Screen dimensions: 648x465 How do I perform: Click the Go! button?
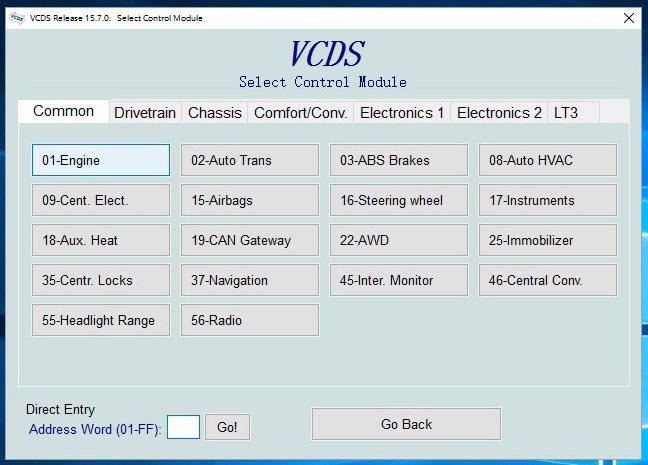(227, 427)
